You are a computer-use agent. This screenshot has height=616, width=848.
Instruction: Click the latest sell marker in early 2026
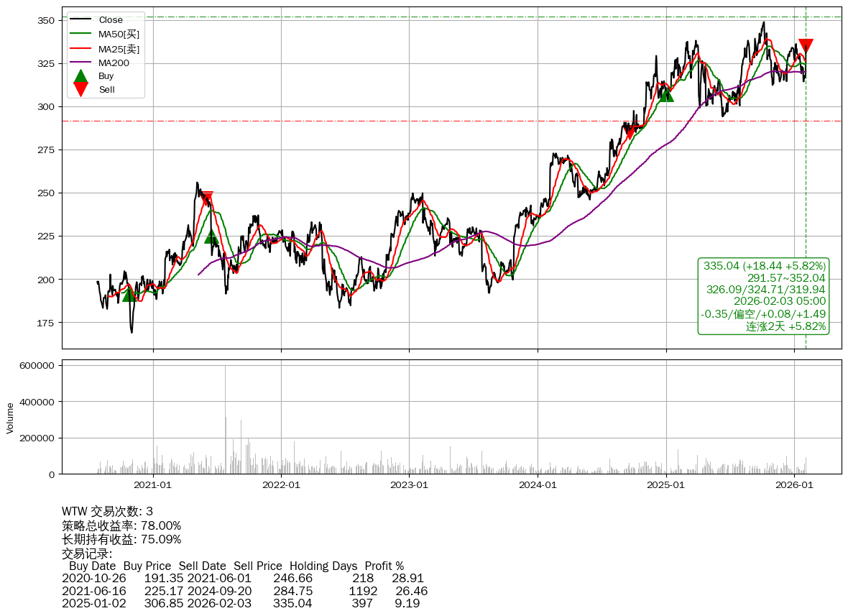[x=806, y=46]
